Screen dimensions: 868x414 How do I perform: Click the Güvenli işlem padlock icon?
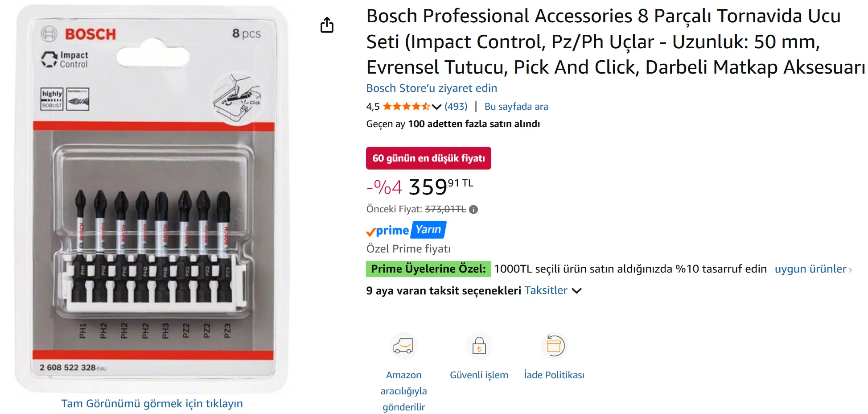479,346
